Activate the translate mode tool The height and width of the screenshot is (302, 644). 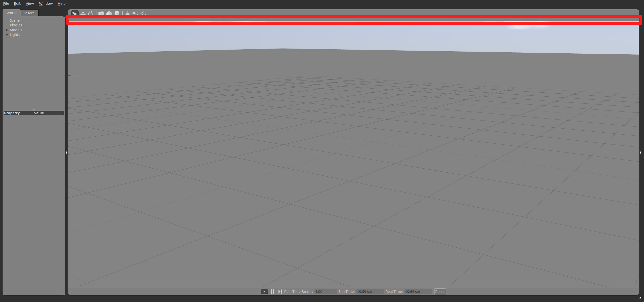pos(83,14)
